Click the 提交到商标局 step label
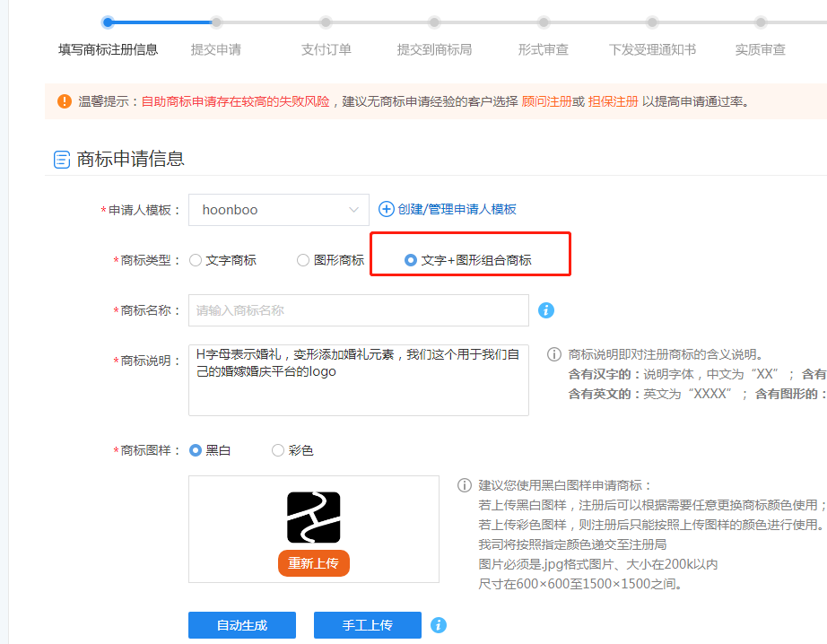Viewport: 827px width, 644px height. tap(434, 49)
